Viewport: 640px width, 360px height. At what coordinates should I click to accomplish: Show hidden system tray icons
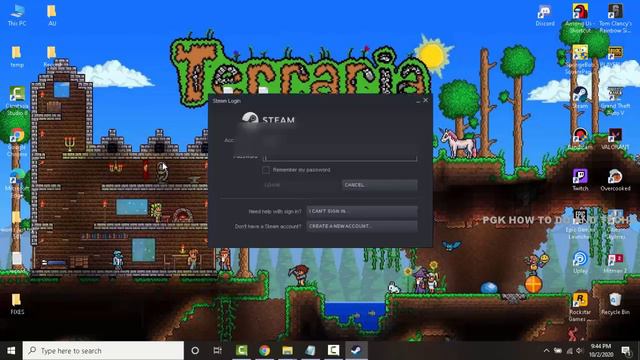click(x=546, y=350)
